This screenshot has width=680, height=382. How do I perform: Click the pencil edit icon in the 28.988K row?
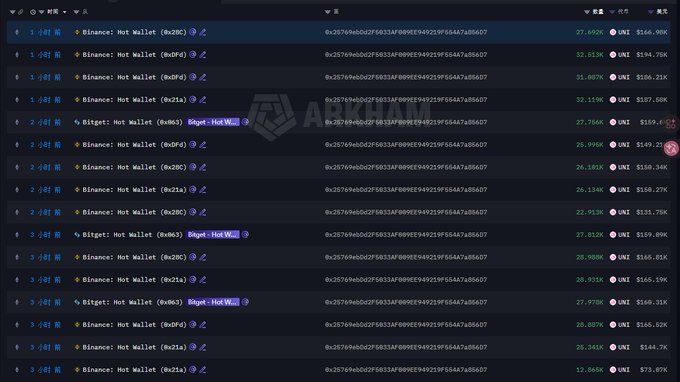[x=203, y=258]
